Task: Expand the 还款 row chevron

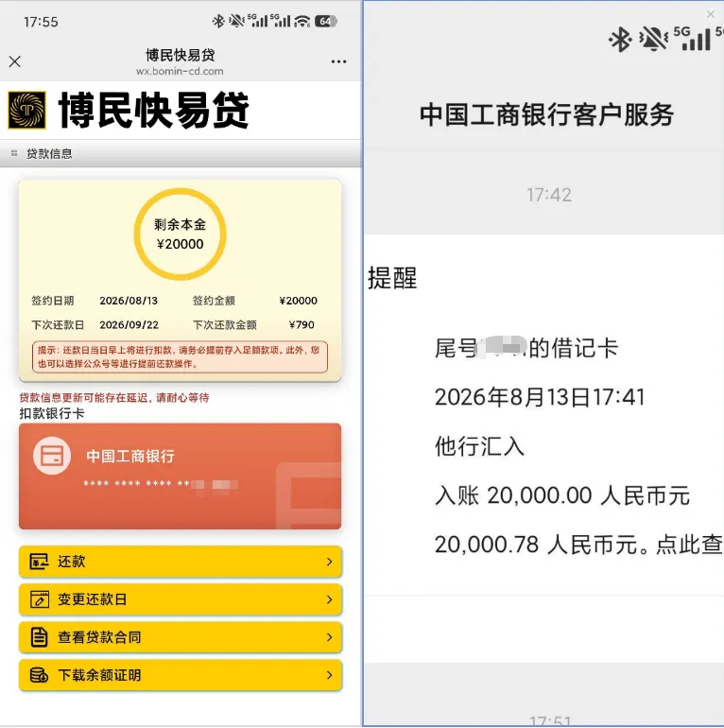Action: tap(330, 562)
